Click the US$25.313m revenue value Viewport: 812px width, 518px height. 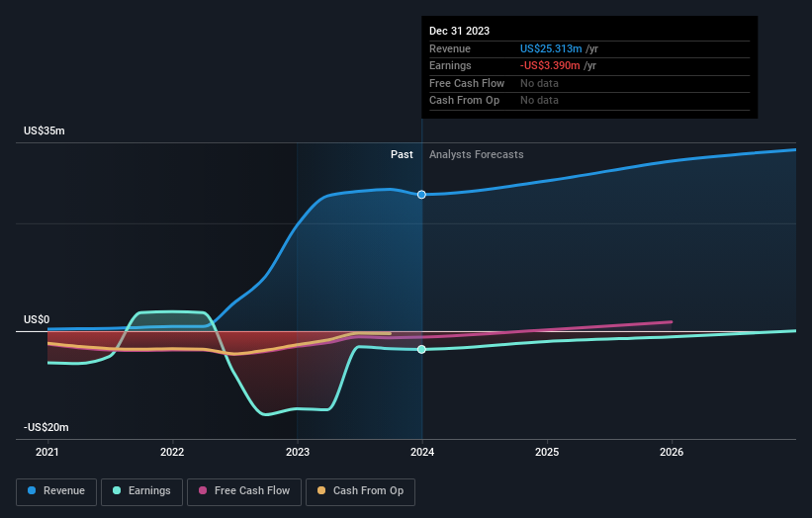click(551, 48)
